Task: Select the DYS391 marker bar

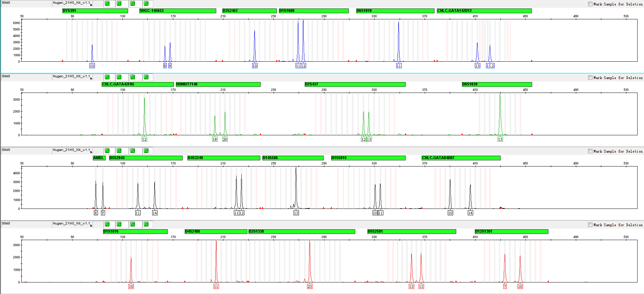Action: (95, 11)
